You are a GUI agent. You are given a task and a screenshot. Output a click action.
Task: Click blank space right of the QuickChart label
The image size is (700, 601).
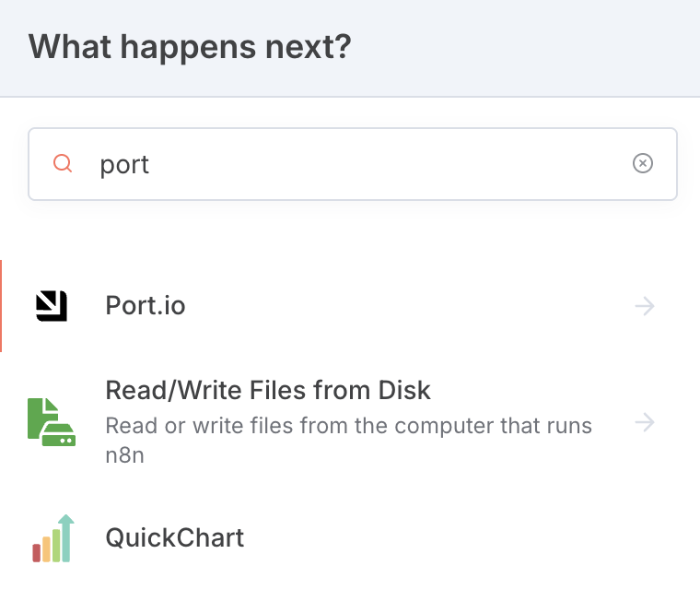(x=442, y=538)
